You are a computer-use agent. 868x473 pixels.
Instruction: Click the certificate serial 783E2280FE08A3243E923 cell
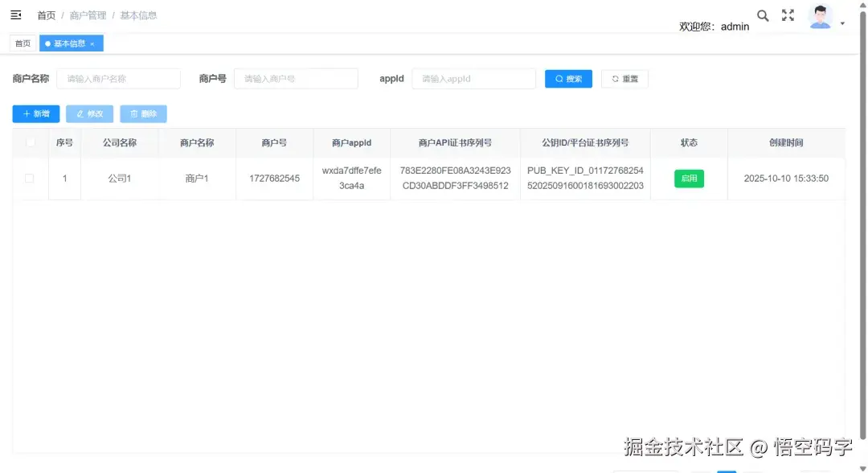pos(455,179)
